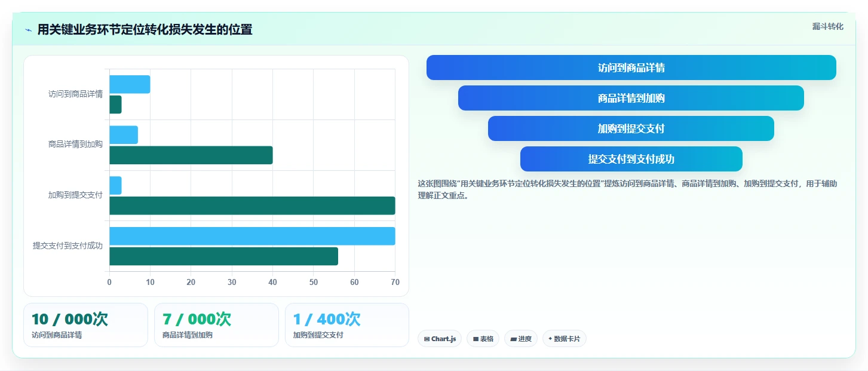Click the description paragraph starting 这张图围绕
The height and width of the screenshot is (371, 868).
point(627,189)
